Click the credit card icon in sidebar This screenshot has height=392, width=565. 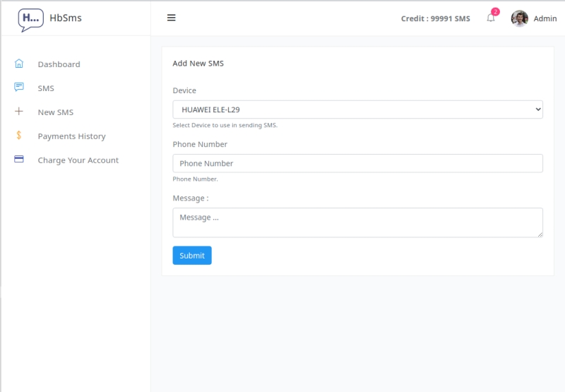[19, 160]
